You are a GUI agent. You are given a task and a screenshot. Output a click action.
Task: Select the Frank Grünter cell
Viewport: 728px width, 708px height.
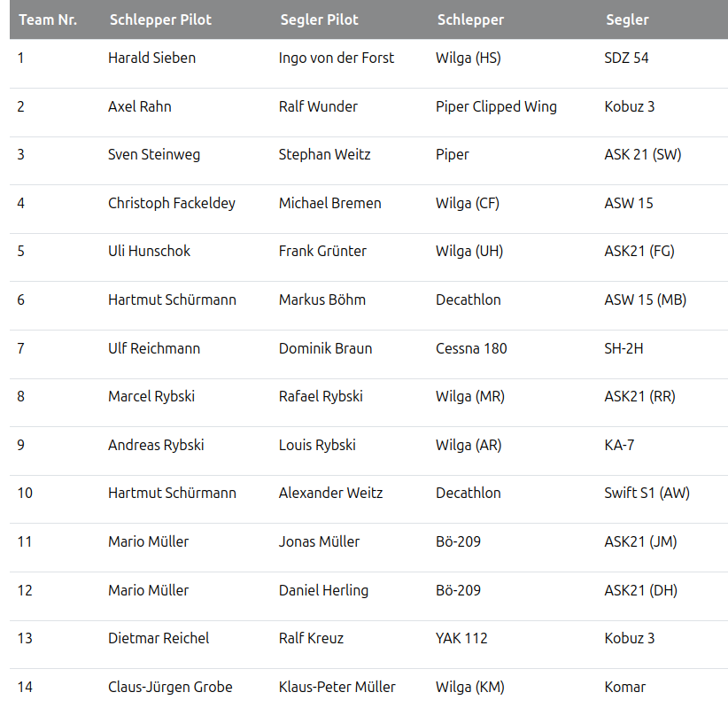coord(323,251)
